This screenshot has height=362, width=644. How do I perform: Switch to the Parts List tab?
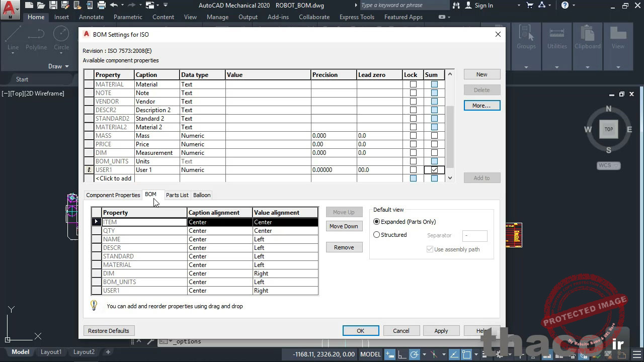pos(177,195)
